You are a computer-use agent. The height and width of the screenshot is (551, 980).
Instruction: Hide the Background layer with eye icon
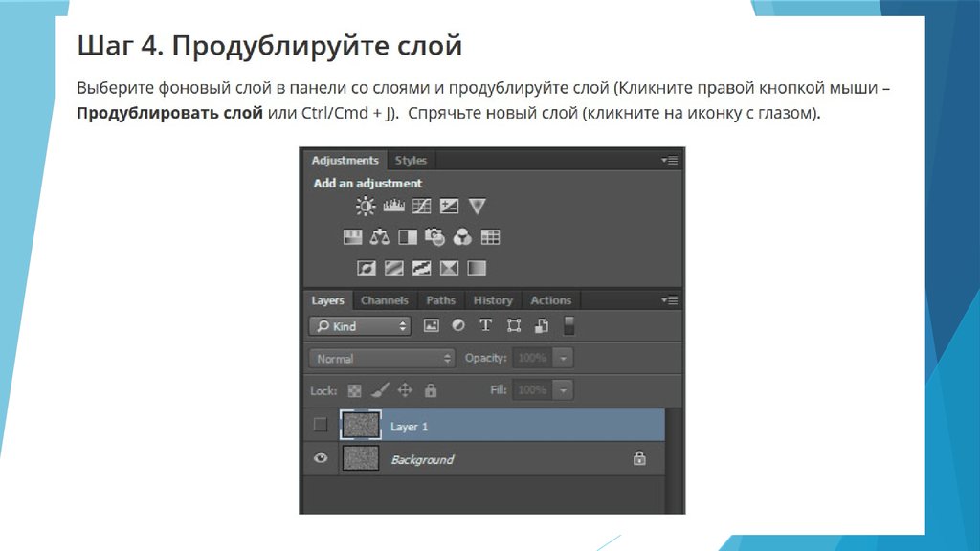point(321,459)
